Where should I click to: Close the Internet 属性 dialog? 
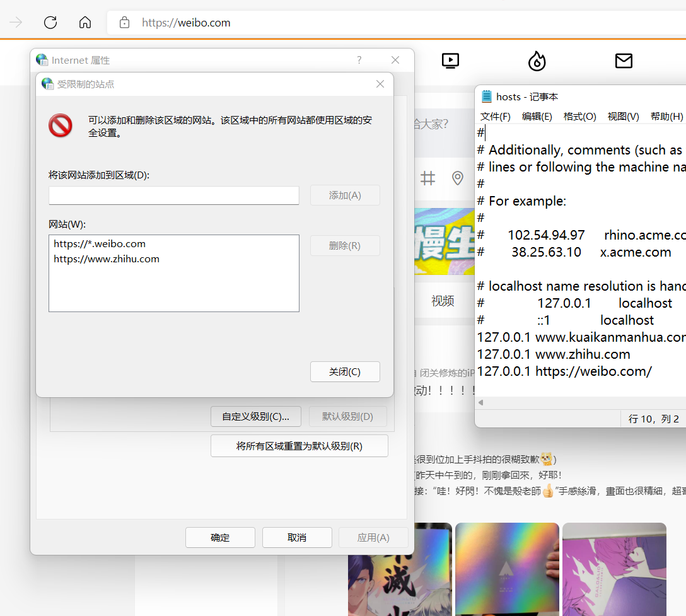click(395, 60)
